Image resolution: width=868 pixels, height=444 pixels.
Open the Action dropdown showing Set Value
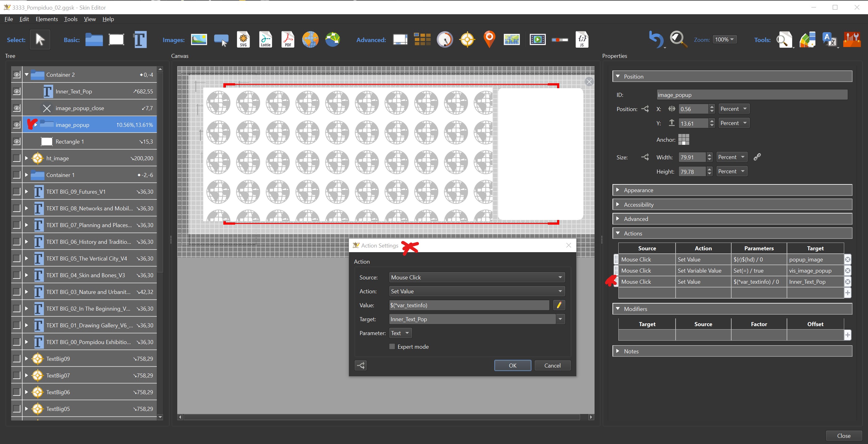pyautogui.click(x=477, y=291)
